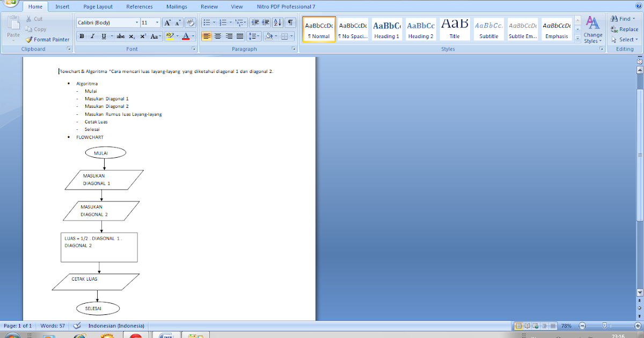Click the zoom slider handle
This screenshot has width=644, height=338.
[x=605, y=326]
